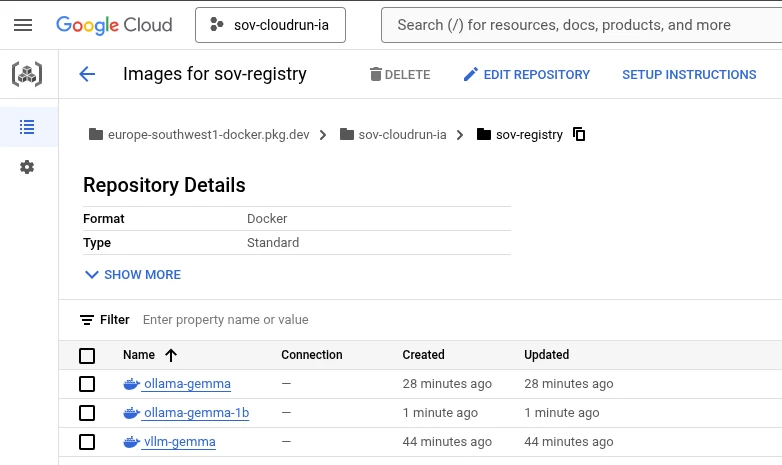Viewport: 782px width, 465px height.
Task: Click the Name sort ascending arrow
Action: pyautogui.click(x=171, y=355)
